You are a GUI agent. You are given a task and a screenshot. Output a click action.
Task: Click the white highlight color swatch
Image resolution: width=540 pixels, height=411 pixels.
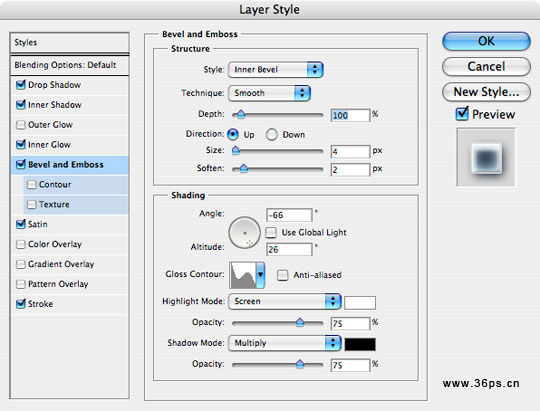360,303
